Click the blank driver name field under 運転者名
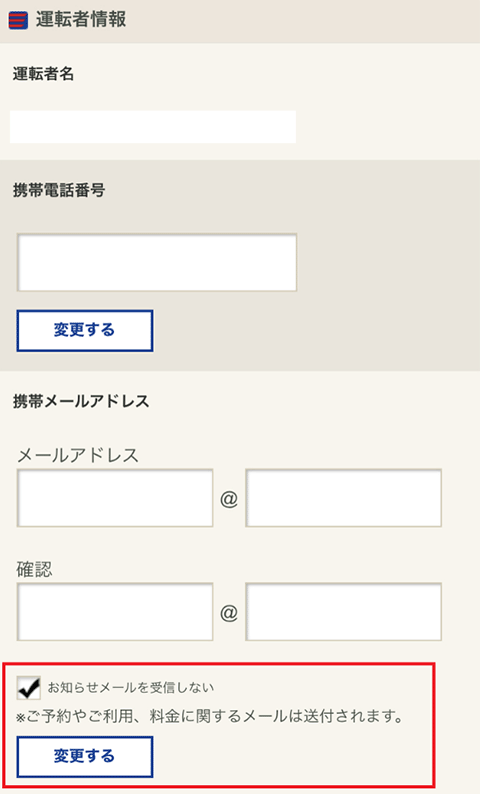 (153, 127)
